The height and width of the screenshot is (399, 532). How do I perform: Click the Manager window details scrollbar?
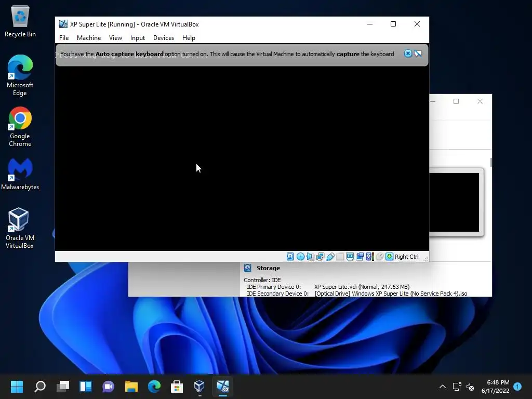pos(490,162)
